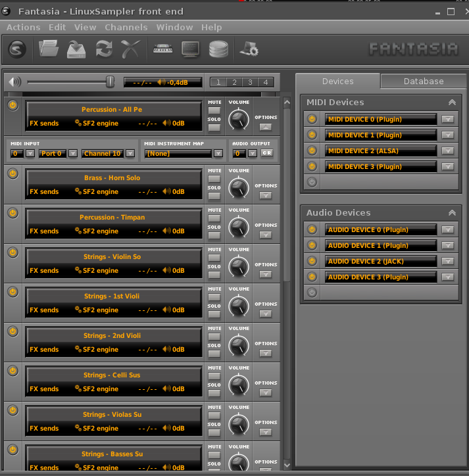Open the Help menu
Viewport: 469px width, 476px height.
[211, 28]
